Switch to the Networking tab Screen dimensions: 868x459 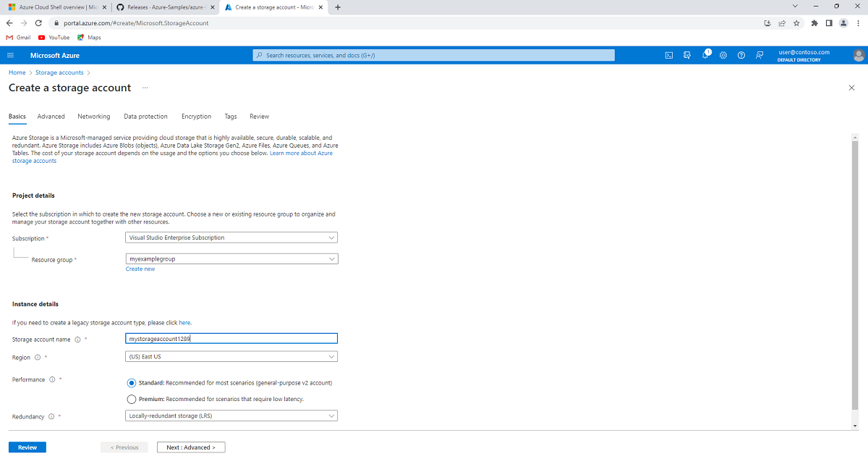point(93,115)
